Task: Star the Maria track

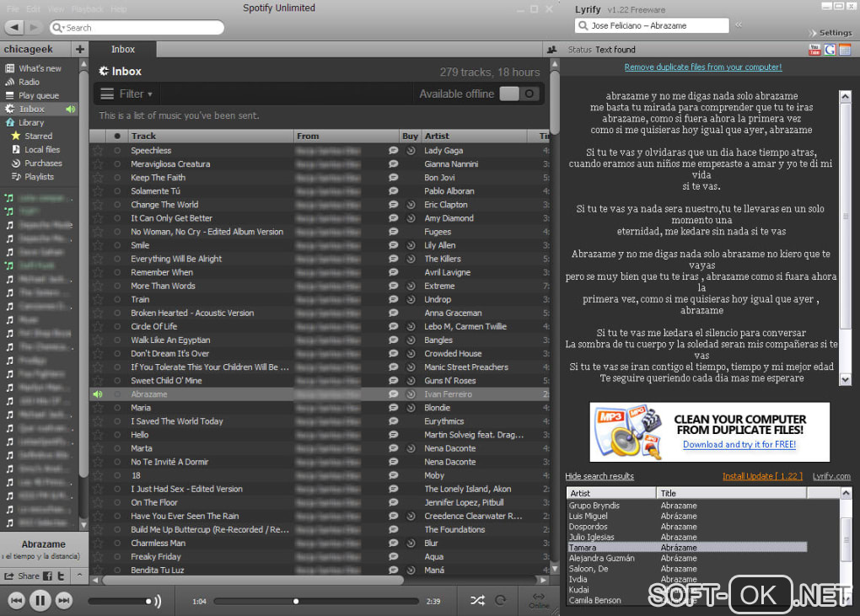Action: point(98,408)
